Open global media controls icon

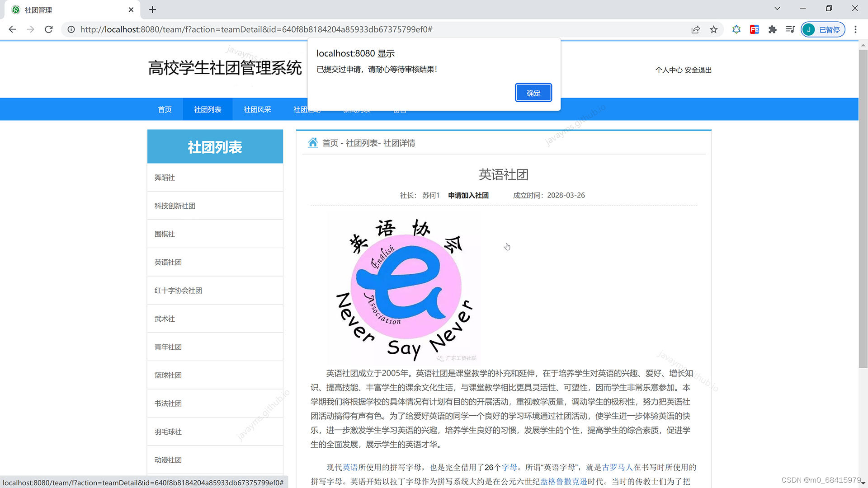(790, 29)
